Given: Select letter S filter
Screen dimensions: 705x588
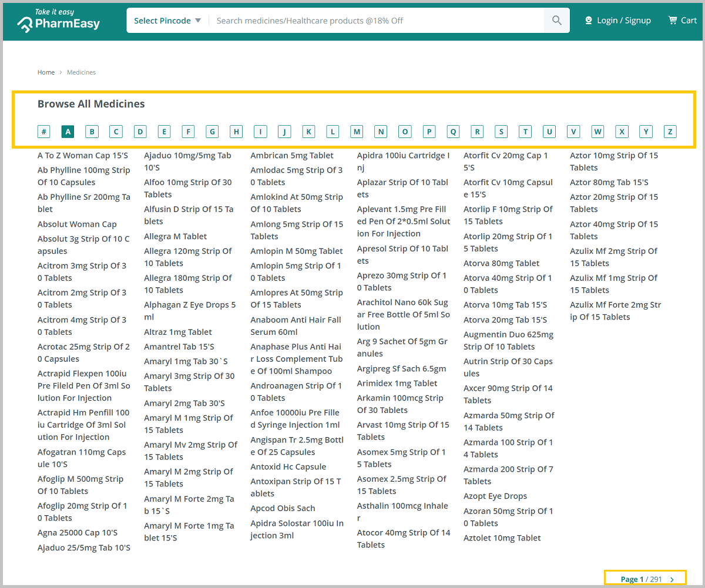Looking at the screenshot, I should 501,132.
